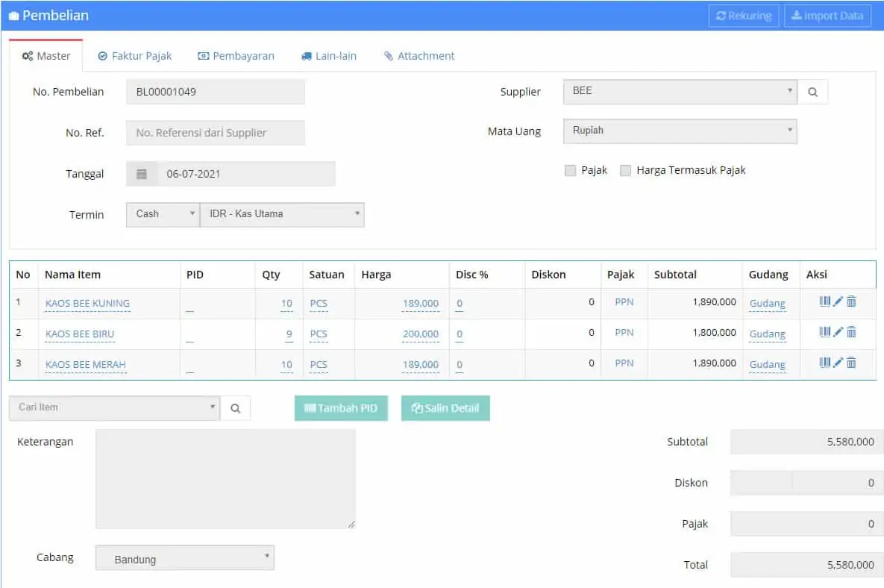
Task: Click barcode icon in KAOS BEE KUNING row
Action: tap(824, 301)
